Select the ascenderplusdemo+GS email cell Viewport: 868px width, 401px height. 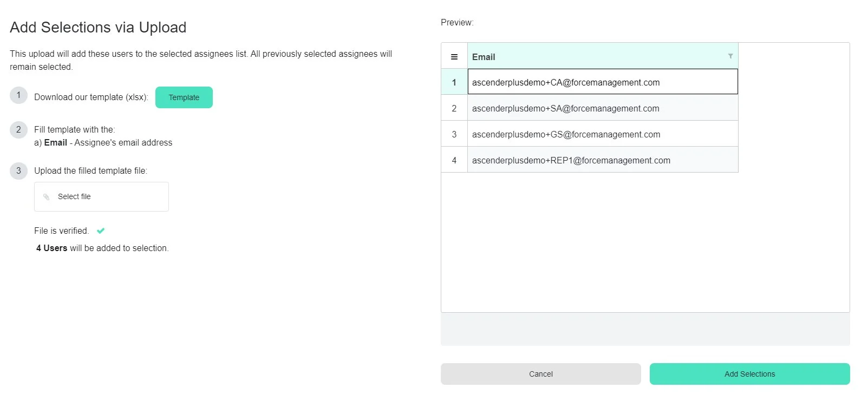[602, 135]
